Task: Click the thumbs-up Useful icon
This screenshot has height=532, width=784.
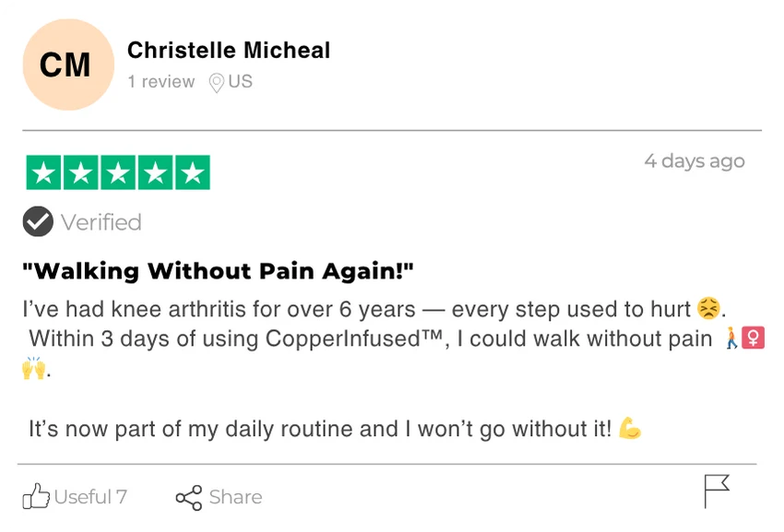Action: point(36,497)
